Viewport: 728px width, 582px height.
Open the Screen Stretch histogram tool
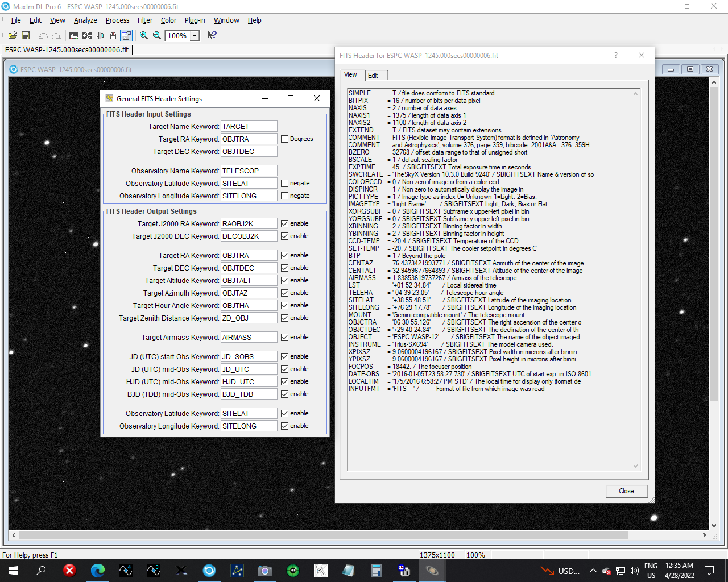click(74, 35)
